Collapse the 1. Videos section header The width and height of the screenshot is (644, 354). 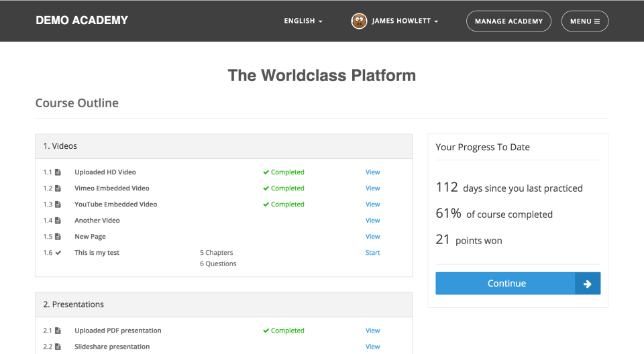223,146
